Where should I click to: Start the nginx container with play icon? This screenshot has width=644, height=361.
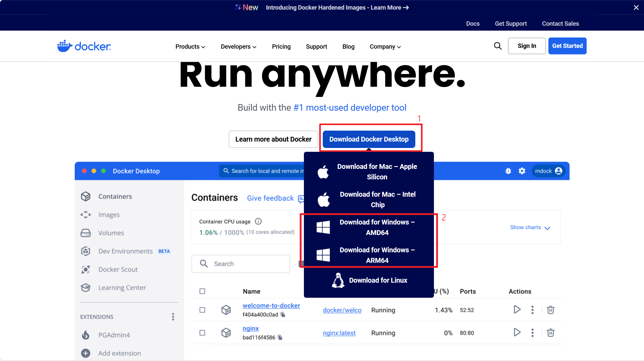(517, 332)
